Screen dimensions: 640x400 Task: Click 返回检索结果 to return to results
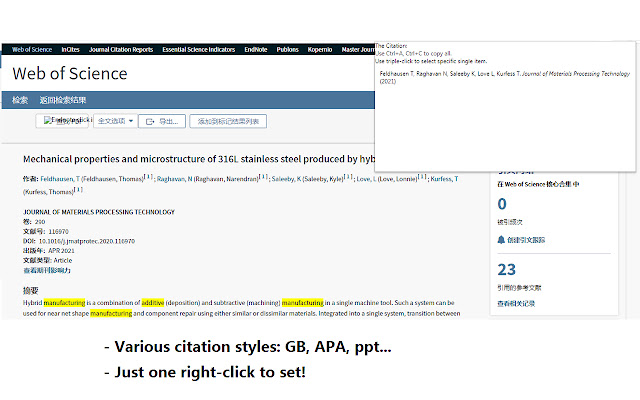(x=63, y=100)
